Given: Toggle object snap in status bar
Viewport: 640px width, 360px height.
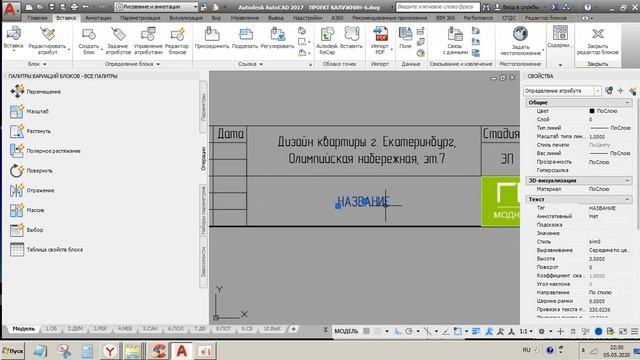Looking at the screenshot, I should (458, 331).
